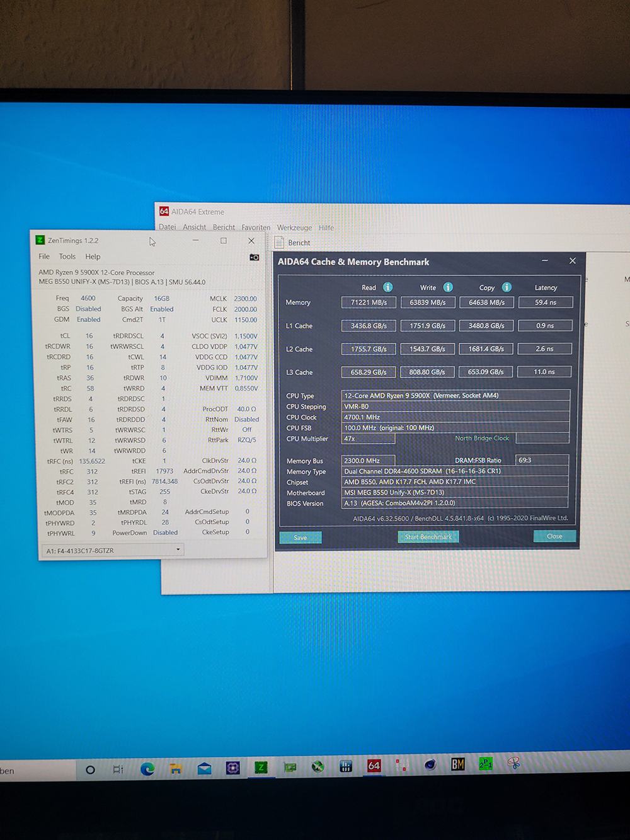The height and width of the screenshot is (840, 630).
Task: Click the BIOS Version field A.13
Action: pos(455,503)
